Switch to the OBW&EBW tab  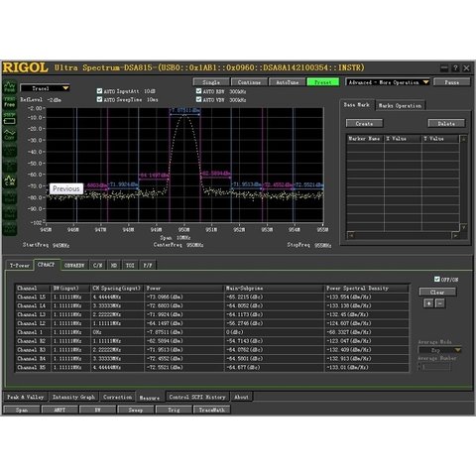(x=74, y=265)
